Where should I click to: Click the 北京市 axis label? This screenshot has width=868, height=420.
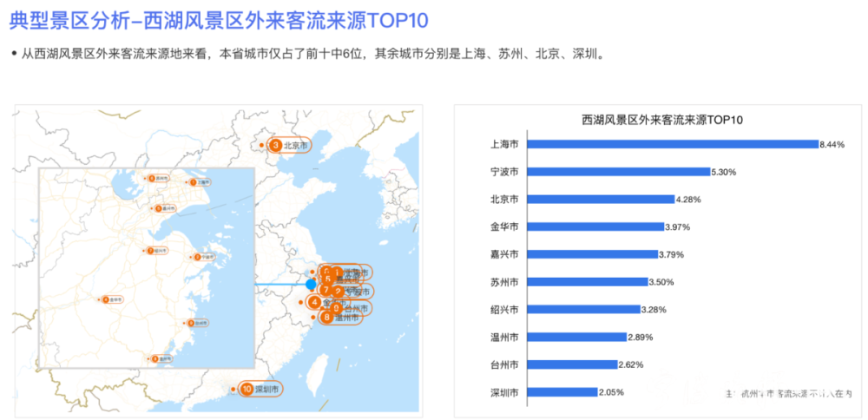click(x=504, y=200)
